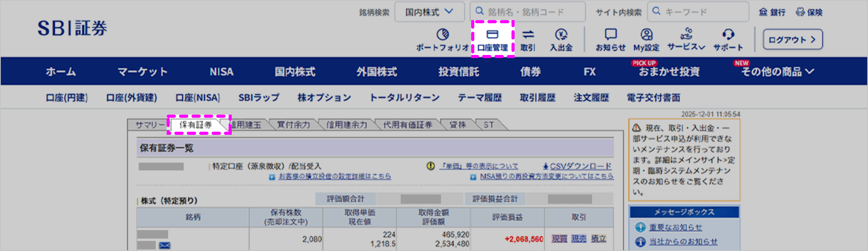Focus the サイト内検索 keyword field
Viewport: 868px width, 251px height.
coord(698,12)
